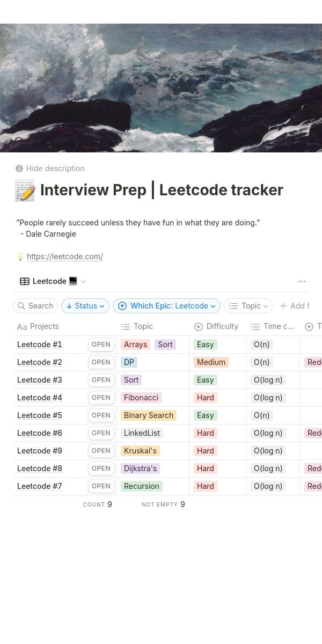Open the Topic filter dropdown

click(x=248, y=306)
